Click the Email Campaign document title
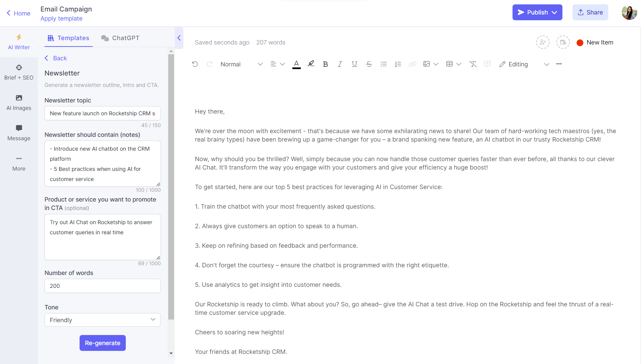Screen dimensions: 641x364 pyautogui.click(x=66, y=9)
